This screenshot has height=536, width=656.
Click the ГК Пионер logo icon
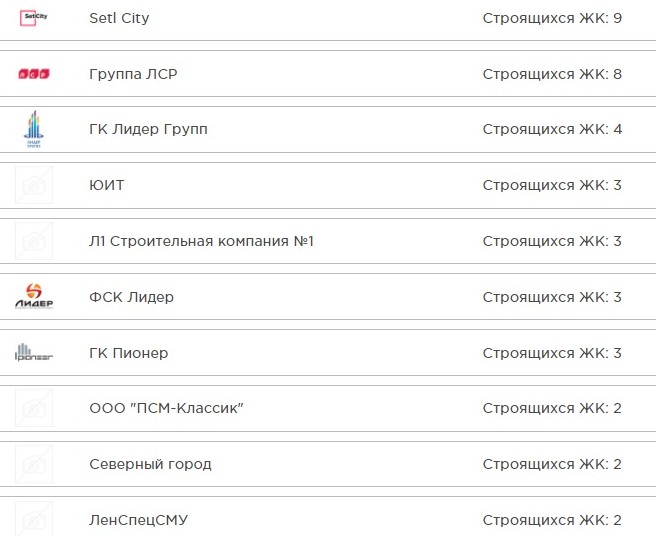click(34, 353)
